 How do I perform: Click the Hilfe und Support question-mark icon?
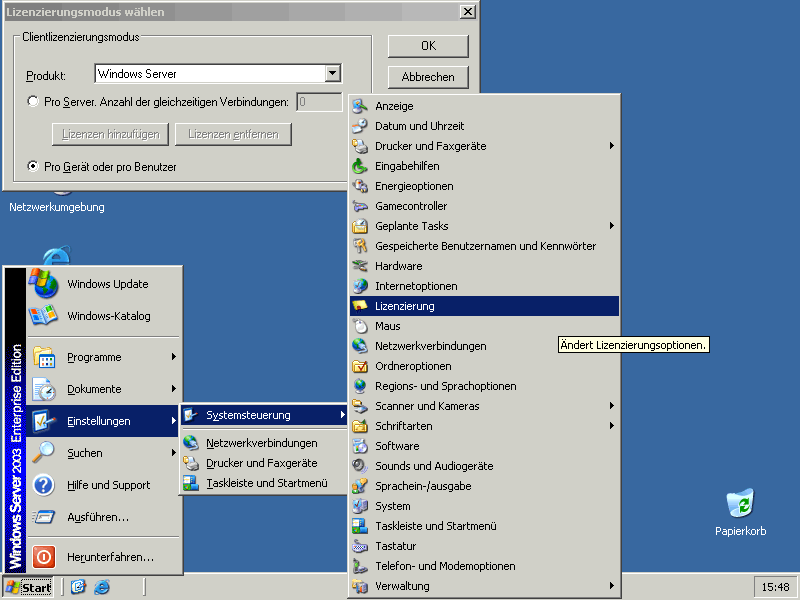(44, 485)
